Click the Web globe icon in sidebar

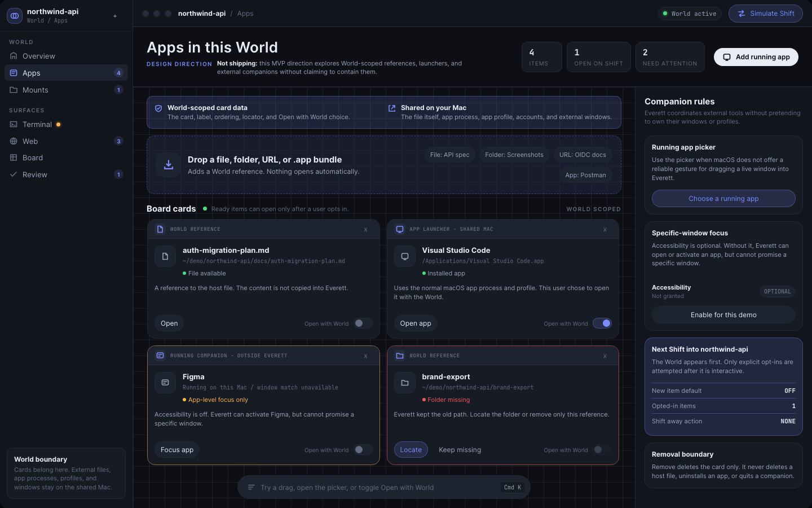pos(14,141)
